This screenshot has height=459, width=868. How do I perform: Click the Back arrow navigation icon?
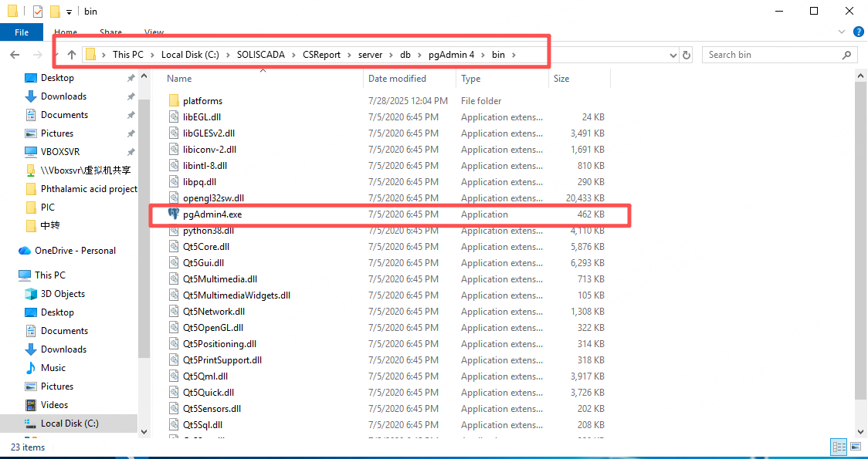[15, 55]
